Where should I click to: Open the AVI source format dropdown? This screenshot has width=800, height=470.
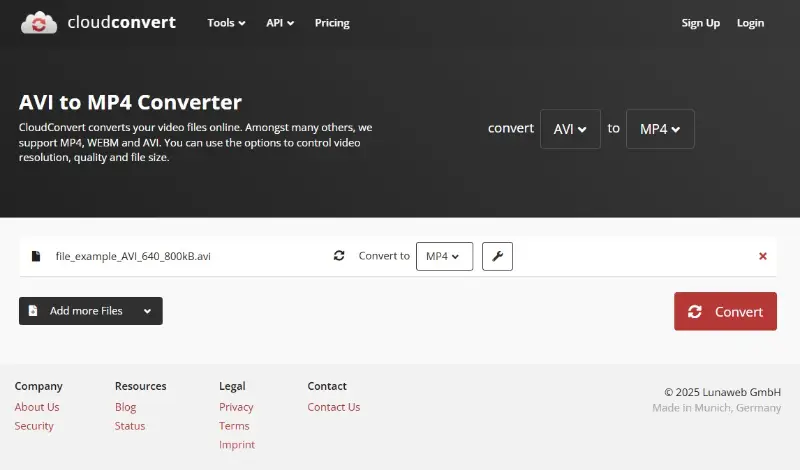pyautogui.click(x=570, y=129)
